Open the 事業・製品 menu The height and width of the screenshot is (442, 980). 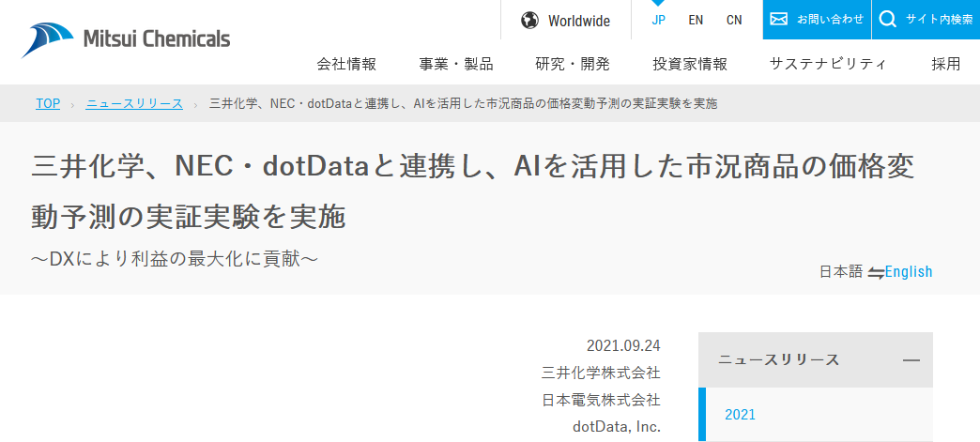click(456, 64)
